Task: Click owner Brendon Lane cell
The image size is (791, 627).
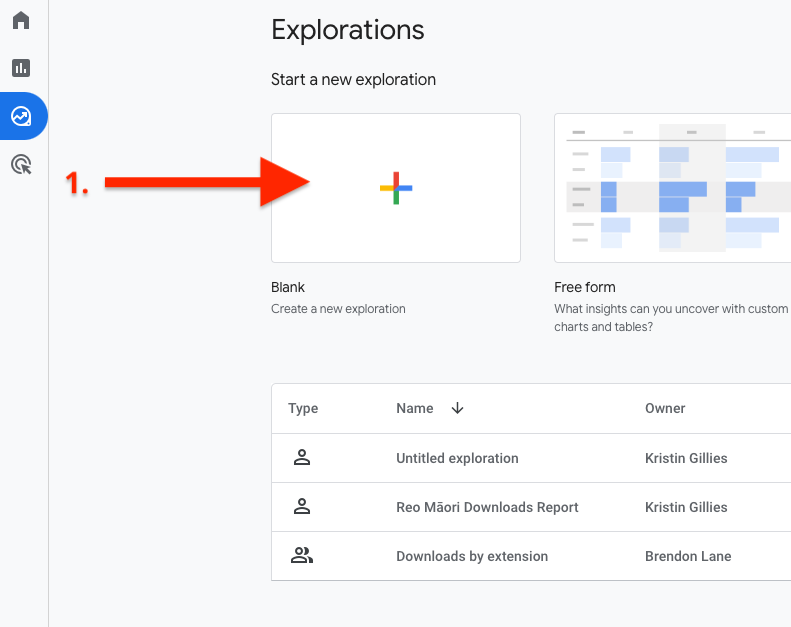Action: (688, 556)
